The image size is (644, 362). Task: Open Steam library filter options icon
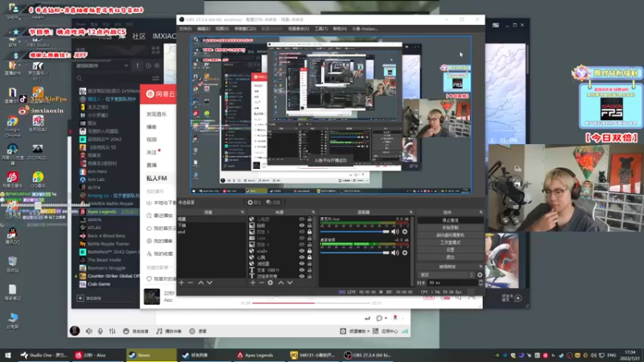click(x=155, y=78)
